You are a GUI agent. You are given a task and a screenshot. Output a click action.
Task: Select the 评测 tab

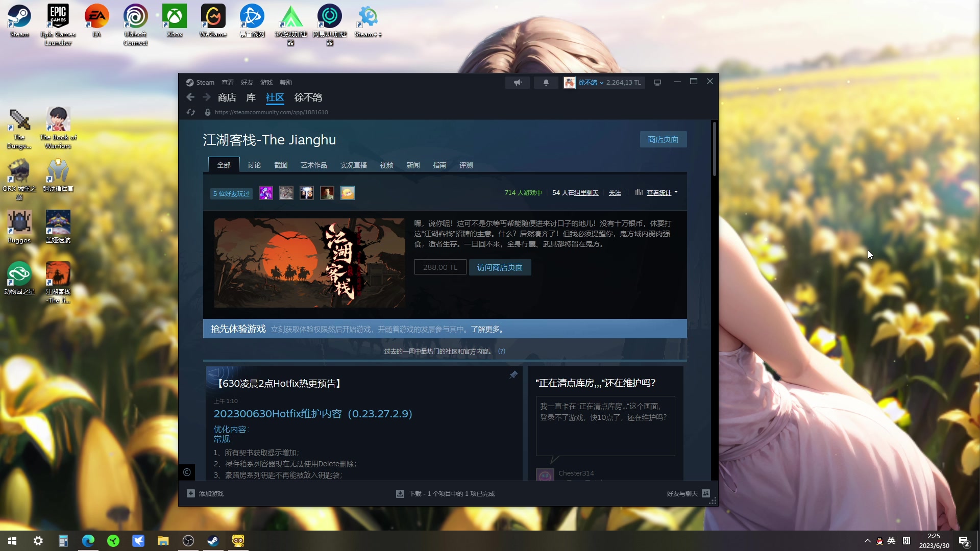point(467,165)
